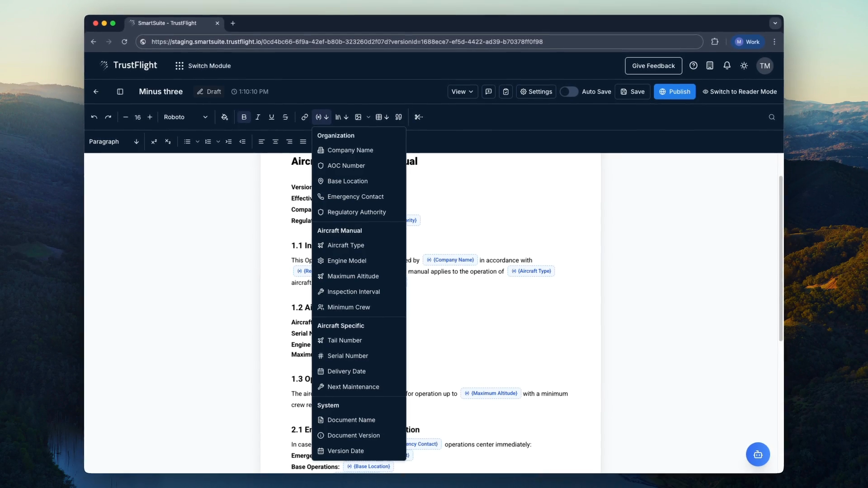
Task: Click the block quote icon in toolbar
Action: tap(398, 117)
